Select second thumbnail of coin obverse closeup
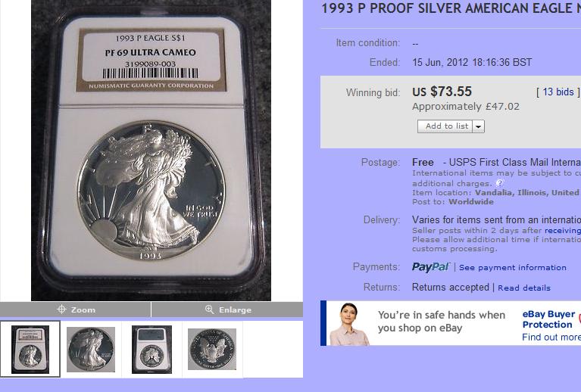The image size is (581, 392). 91,350
